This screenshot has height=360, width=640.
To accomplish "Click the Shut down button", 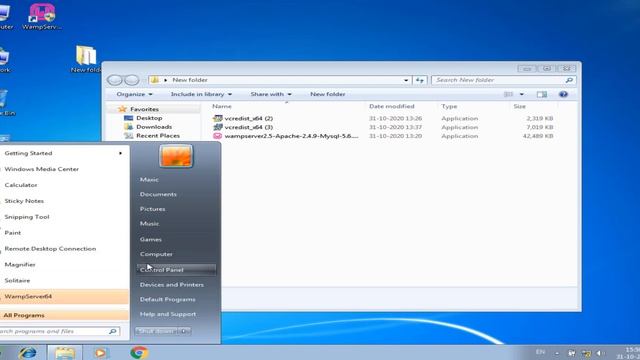I will (157, 331).
